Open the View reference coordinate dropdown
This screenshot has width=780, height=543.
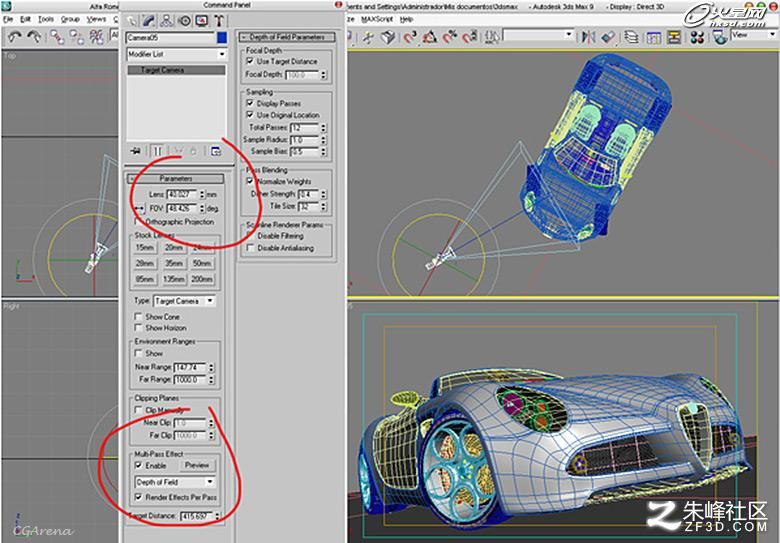752,34
